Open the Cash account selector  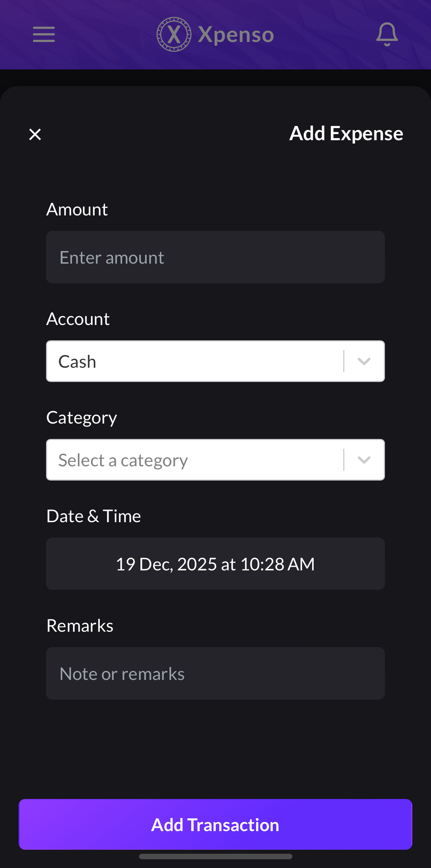pyautogui.click(x=194, y=361)
